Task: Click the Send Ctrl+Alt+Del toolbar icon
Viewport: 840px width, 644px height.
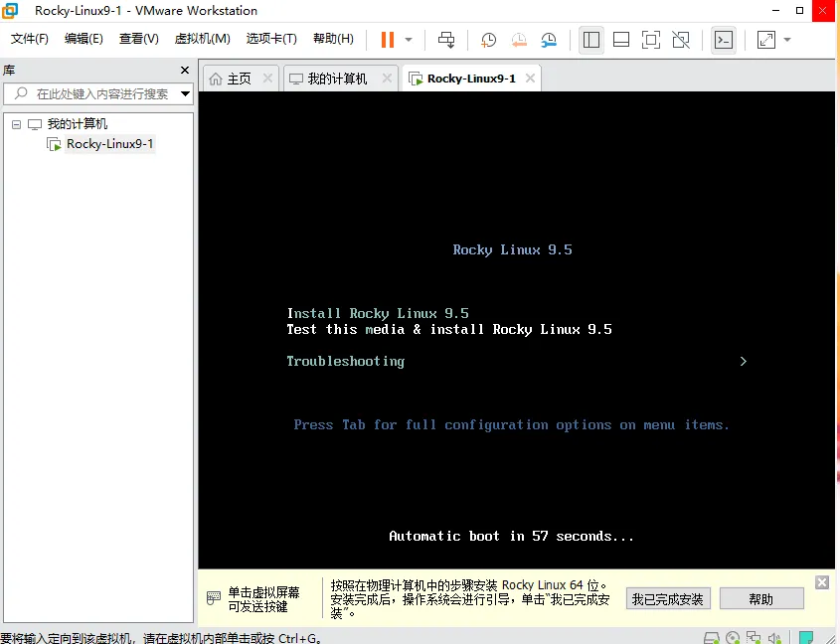Action: coord(445,40)
